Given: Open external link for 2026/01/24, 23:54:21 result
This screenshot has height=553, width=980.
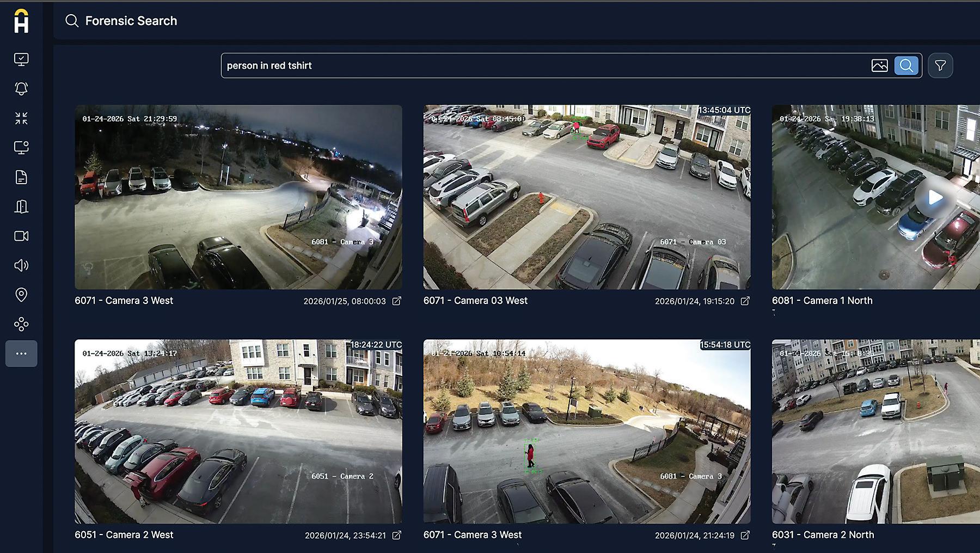Looking at the screenshot, I should pyautogui.click(x=397, y=536).
